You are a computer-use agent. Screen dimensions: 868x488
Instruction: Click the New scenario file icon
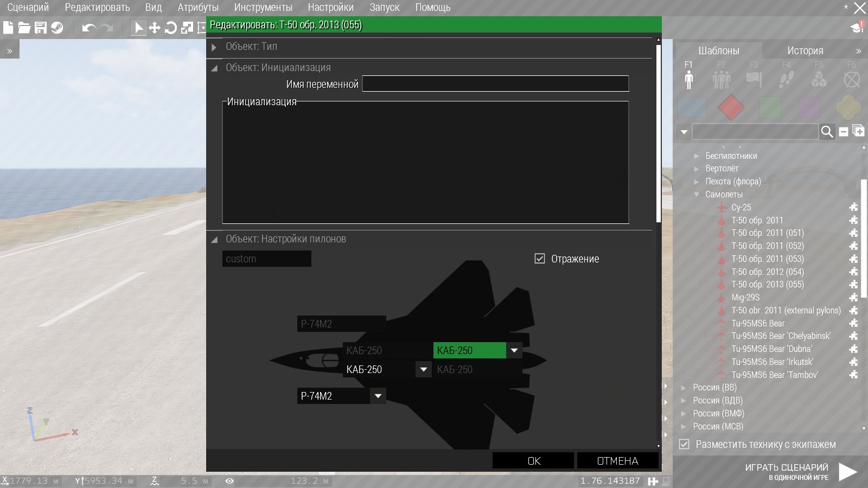coord(8,28)
